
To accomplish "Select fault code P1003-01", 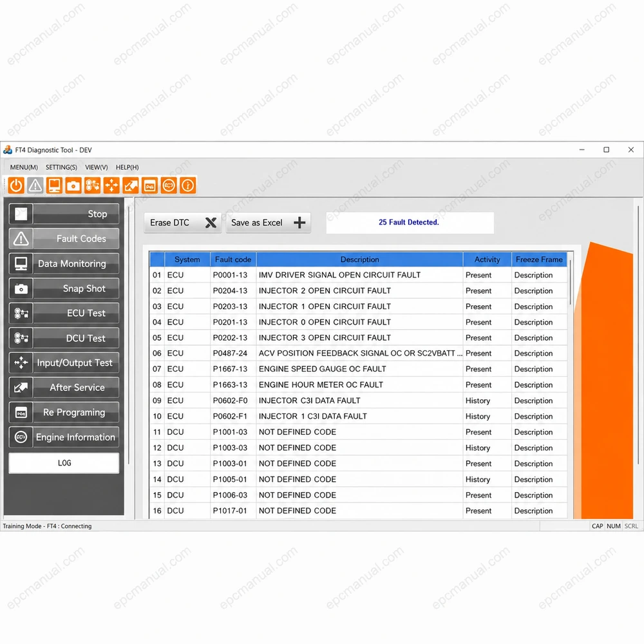I will (230, 464).
